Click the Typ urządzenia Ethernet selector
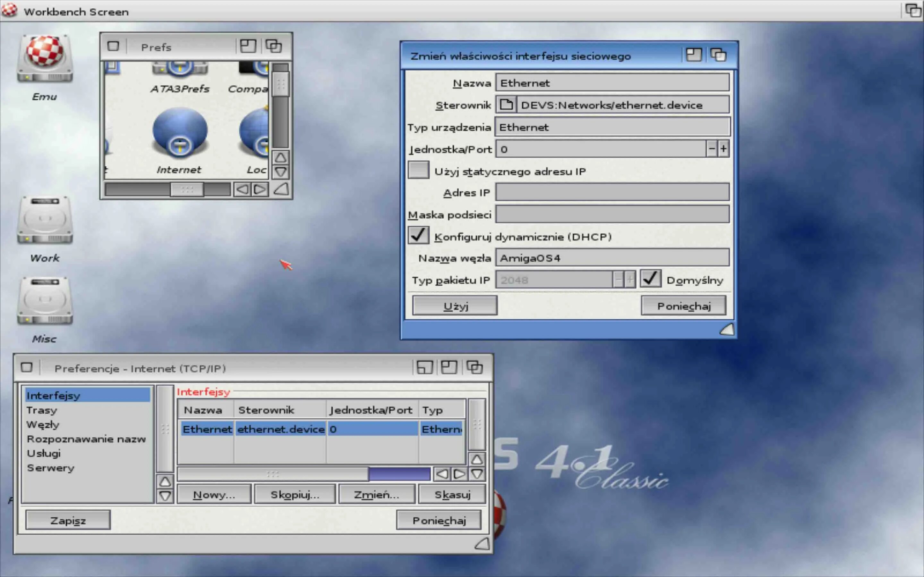The width and height of the screenshot is (924, 577). (x=612, y=127)
